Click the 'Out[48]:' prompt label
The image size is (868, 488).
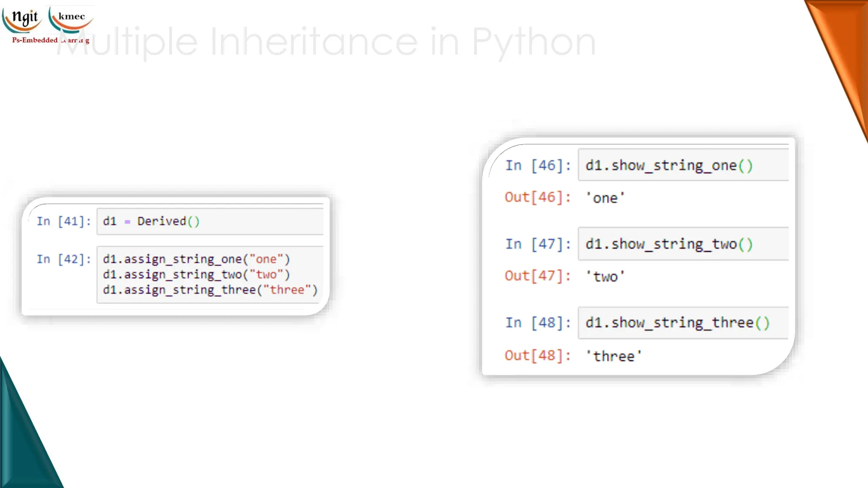click(537, 355)
